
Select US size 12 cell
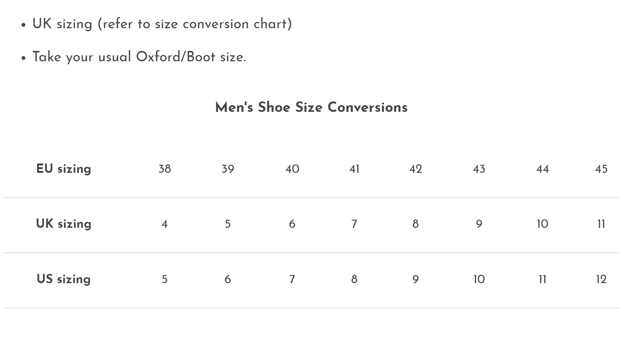tap(601, 279)
